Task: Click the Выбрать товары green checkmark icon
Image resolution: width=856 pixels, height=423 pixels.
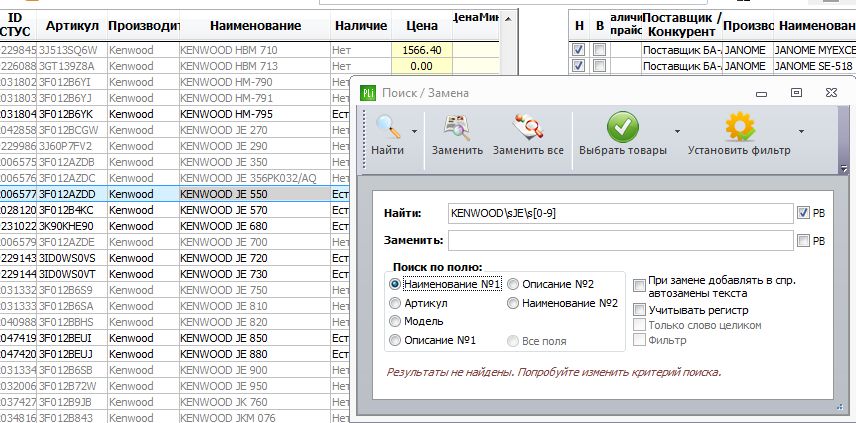Action: [x=623, y=127]
